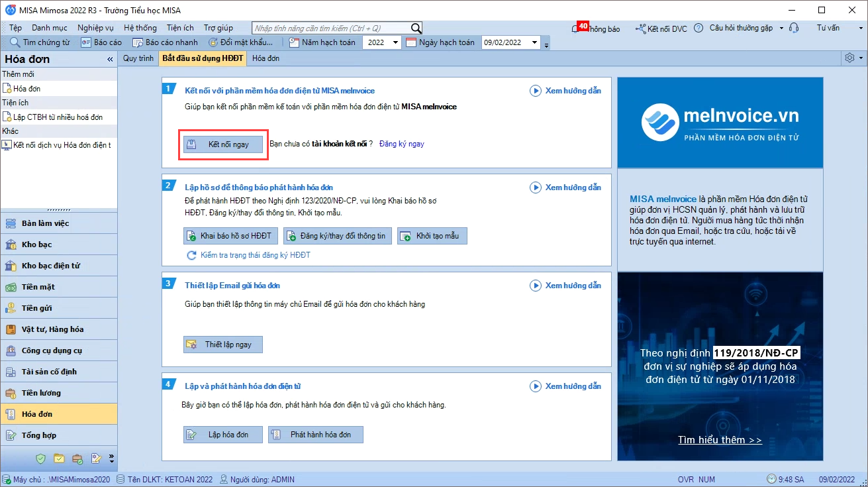The width and height of the screenshot is (868, 487).
Task: Open the settings gear icon
Action: 849,58
